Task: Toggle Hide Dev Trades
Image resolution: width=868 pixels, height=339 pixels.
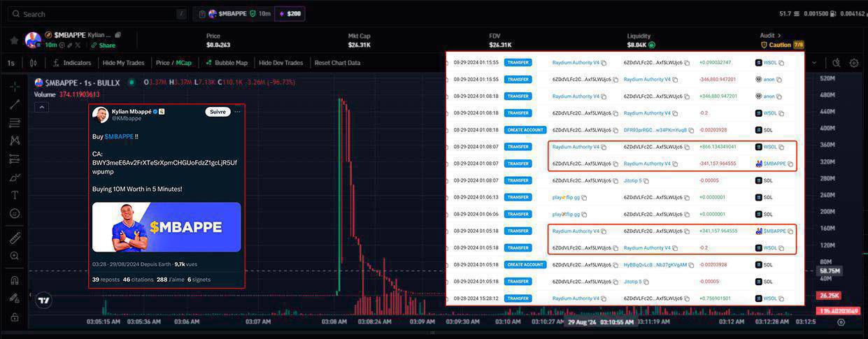Action: (x=280, y=63)
